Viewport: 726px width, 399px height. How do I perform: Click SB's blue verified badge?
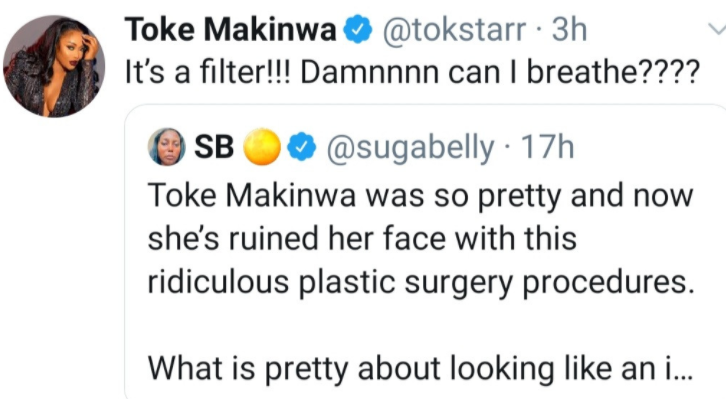tap(301, 147)
